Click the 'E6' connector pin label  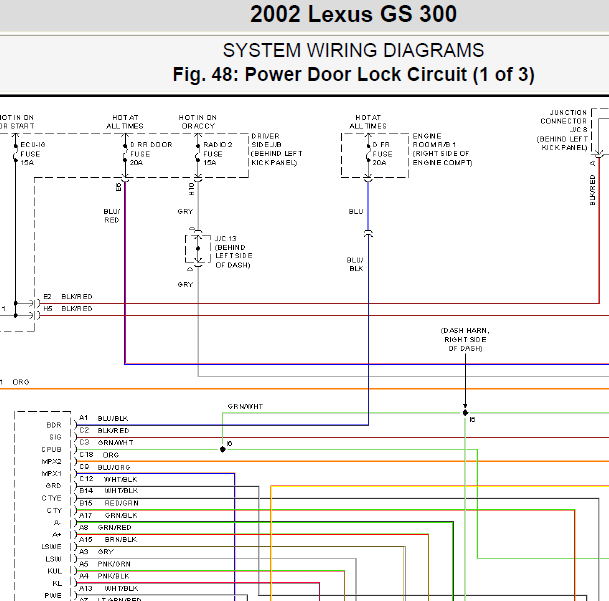point(118,187)
